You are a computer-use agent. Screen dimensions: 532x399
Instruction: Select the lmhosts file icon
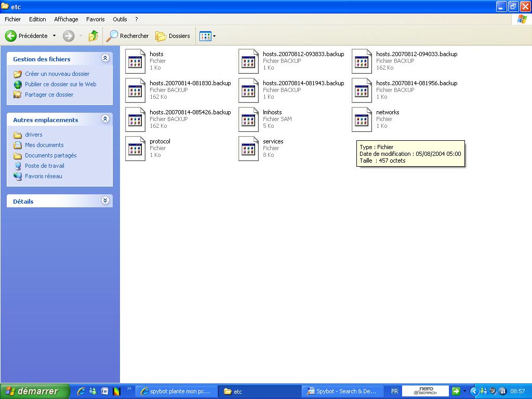[x=249, y=119]
